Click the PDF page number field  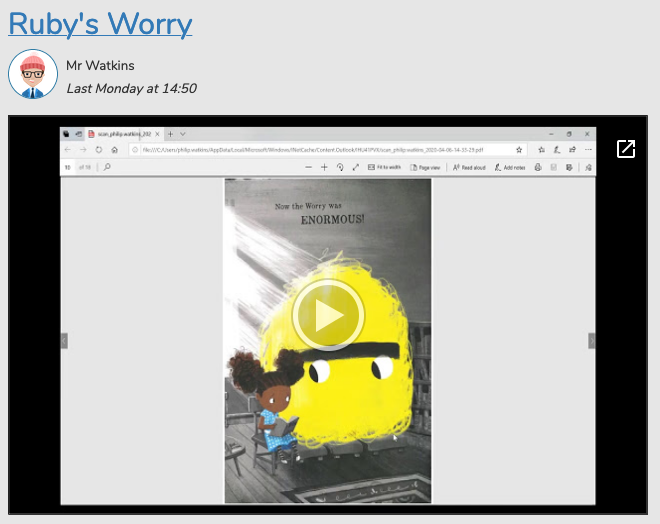[68, 167]
